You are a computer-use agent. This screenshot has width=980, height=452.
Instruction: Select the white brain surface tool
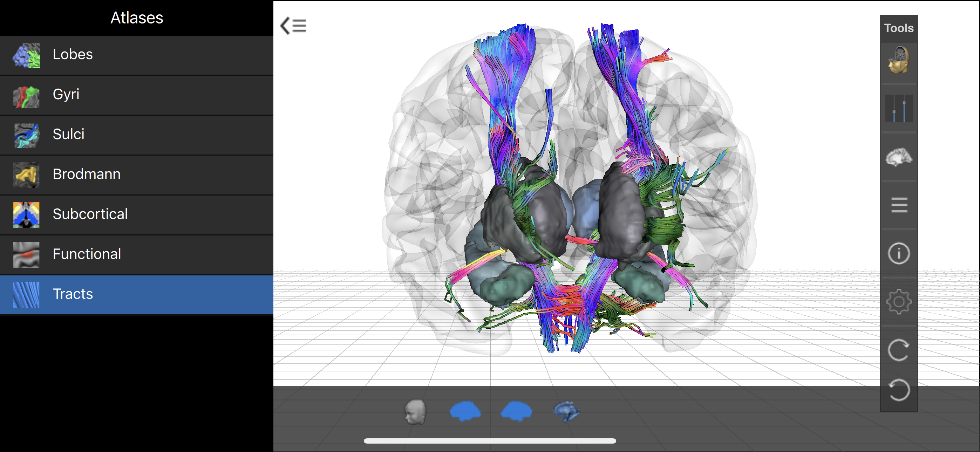click(x=899, y=157)
